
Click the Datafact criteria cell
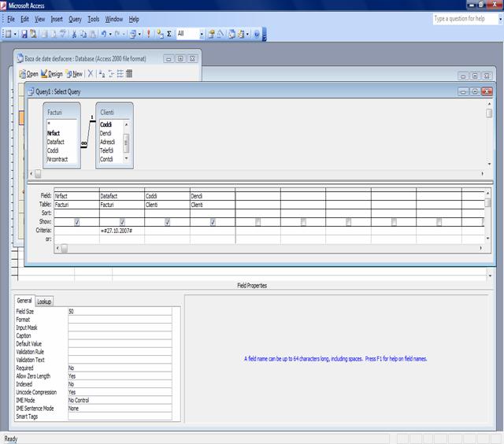(x=122, y=231)
